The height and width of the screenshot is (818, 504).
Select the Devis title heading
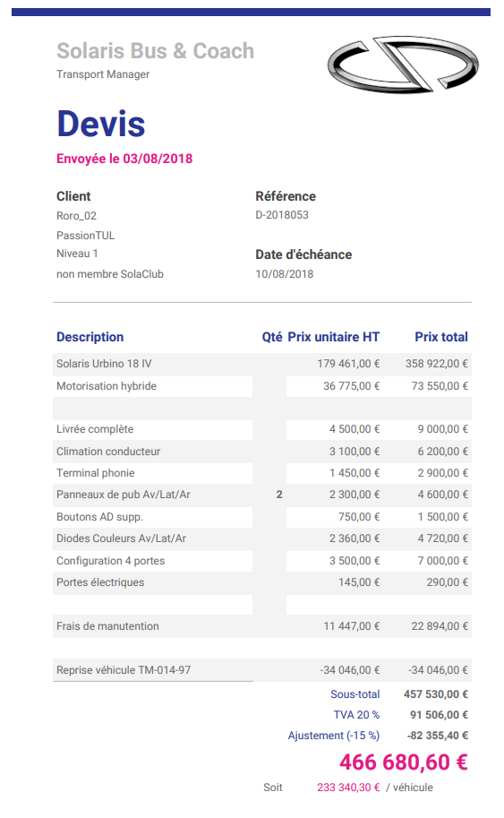click(100, 125)
